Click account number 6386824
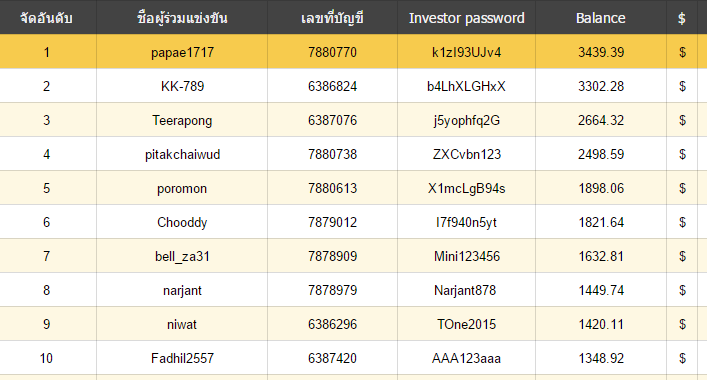The width and height of the screenshot is (707, 380). [332, 86]
